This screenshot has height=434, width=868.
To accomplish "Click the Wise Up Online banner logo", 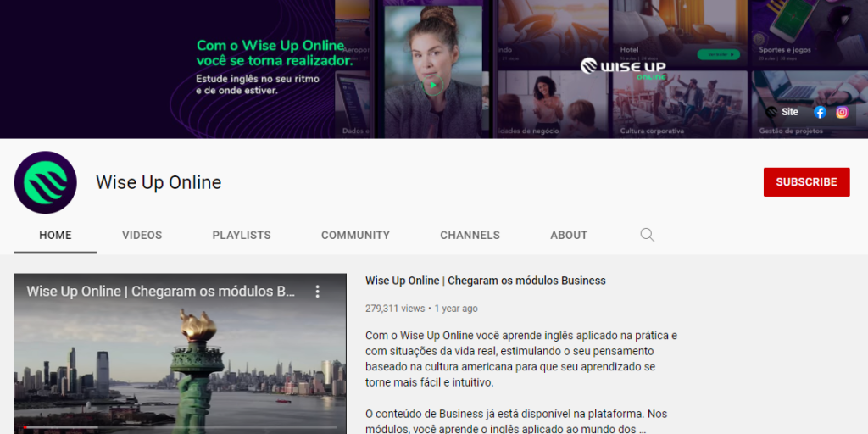I will point(623,69).
